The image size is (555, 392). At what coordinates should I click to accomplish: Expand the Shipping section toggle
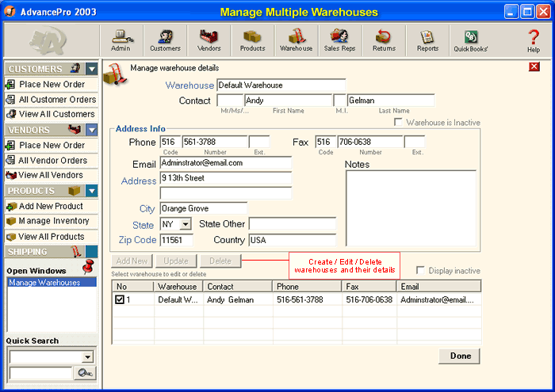pyautogui.click(x=92, y=252)
